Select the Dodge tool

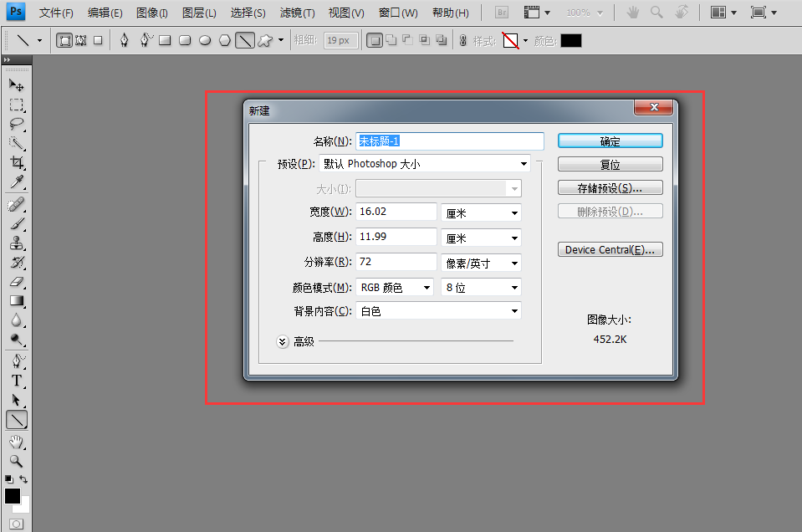(x=17, y=340)
